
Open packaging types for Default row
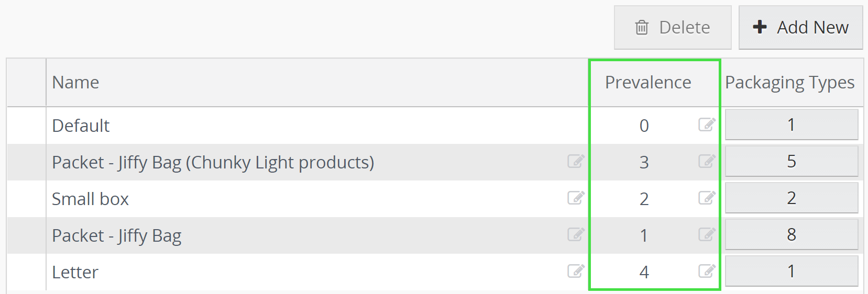(x=791, y=125)
